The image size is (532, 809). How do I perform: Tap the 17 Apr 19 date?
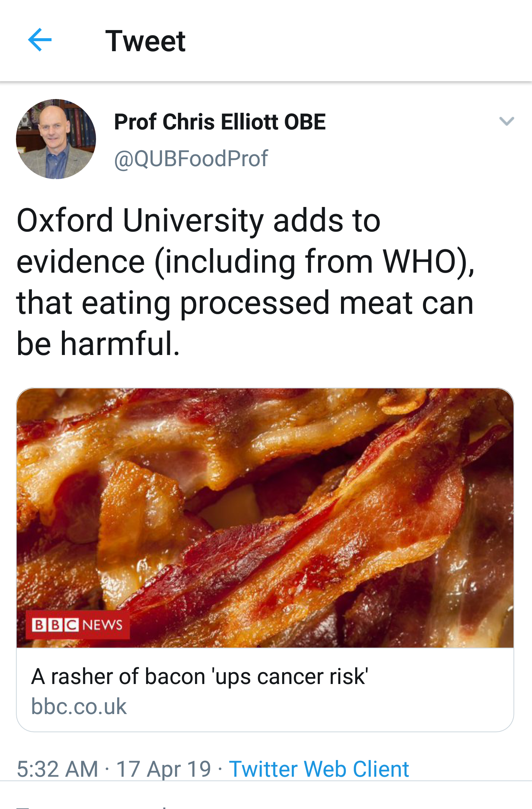[x=163, y=769]
